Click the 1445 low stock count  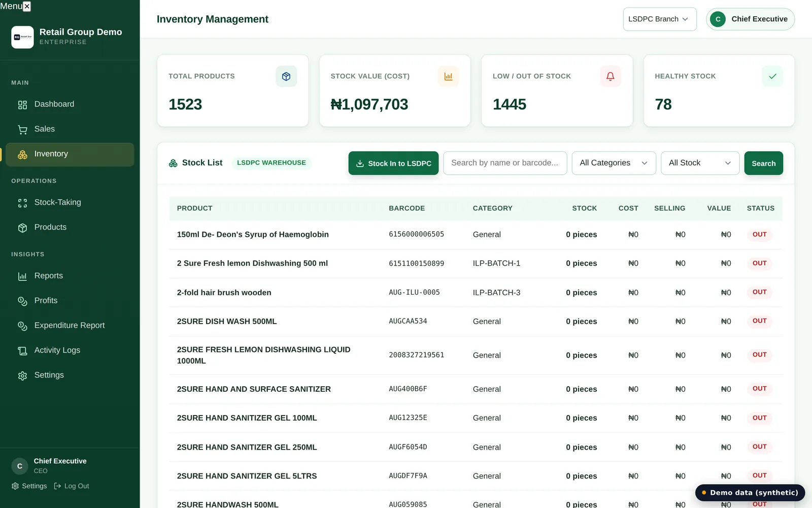click(x=510, y=105)
